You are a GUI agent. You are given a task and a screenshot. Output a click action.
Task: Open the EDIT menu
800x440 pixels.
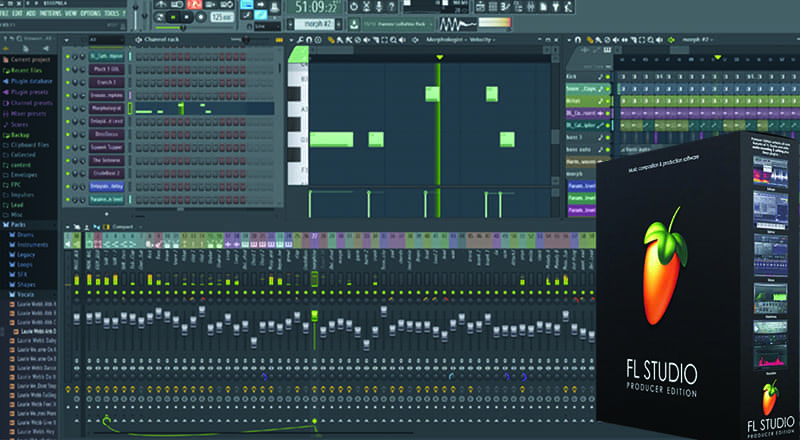[17, 13]
